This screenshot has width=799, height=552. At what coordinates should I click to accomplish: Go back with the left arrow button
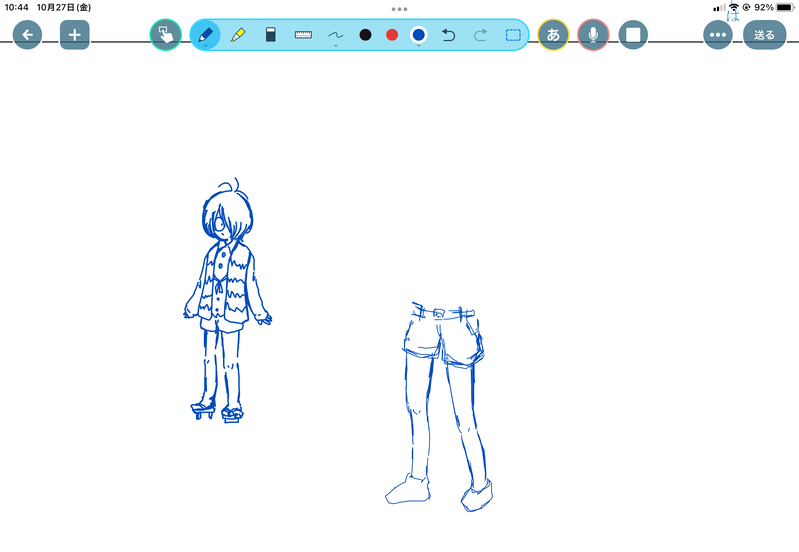27,35
